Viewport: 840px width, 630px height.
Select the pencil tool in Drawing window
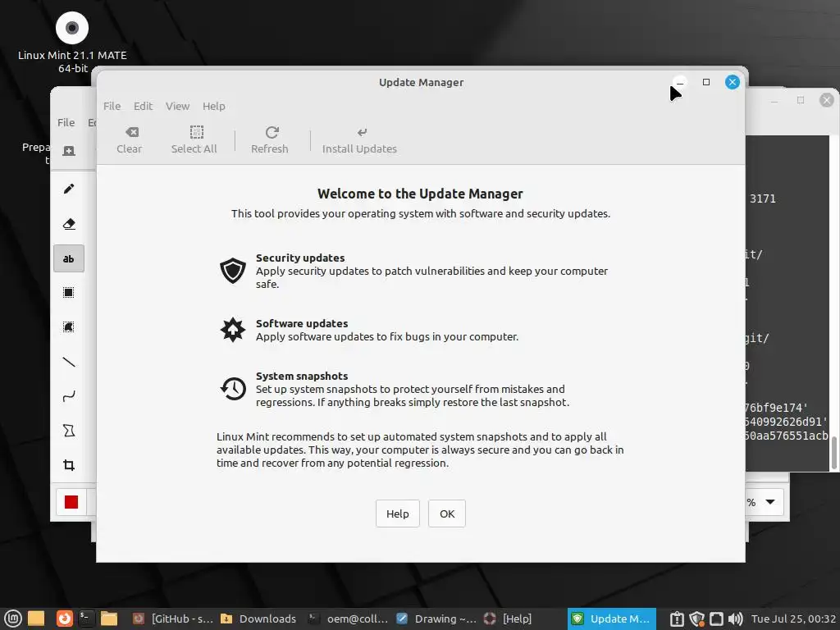coord(69,189)
